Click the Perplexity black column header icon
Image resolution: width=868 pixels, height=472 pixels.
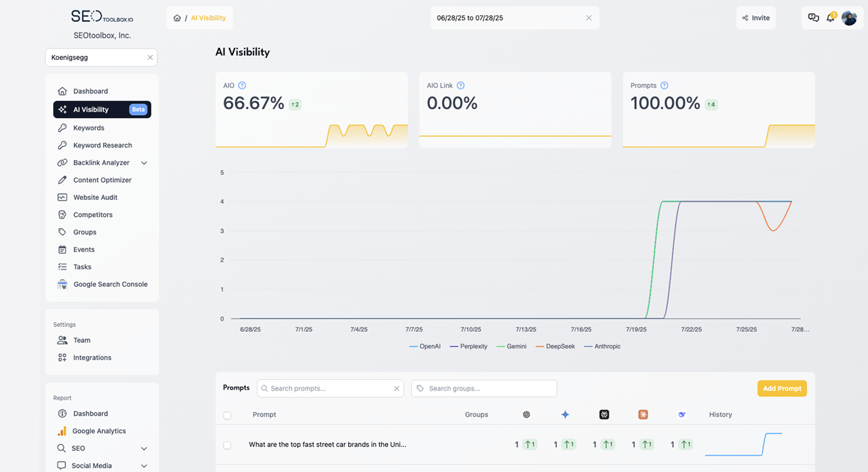click(604, 414)
